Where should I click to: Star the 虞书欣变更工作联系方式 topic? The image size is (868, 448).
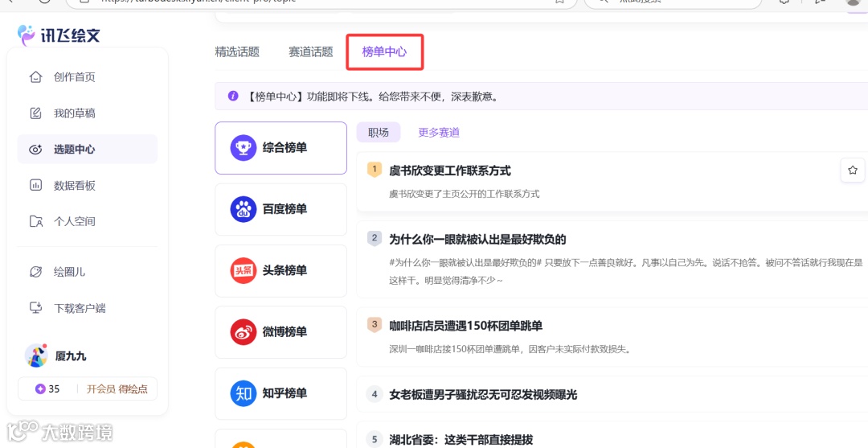click(853, 170)
